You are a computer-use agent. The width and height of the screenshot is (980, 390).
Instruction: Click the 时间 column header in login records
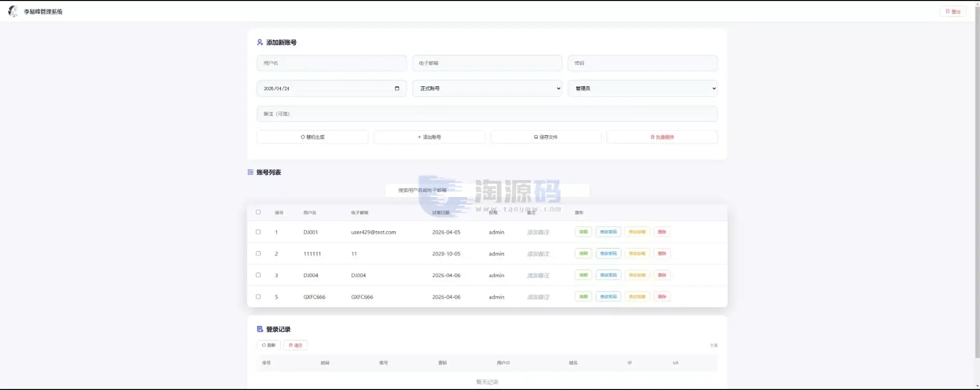325,363
